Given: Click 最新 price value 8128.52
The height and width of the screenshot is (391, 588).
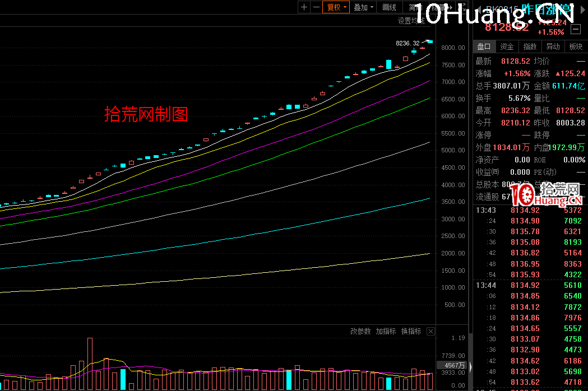Looking at the screenshot, I should point(516,61).
